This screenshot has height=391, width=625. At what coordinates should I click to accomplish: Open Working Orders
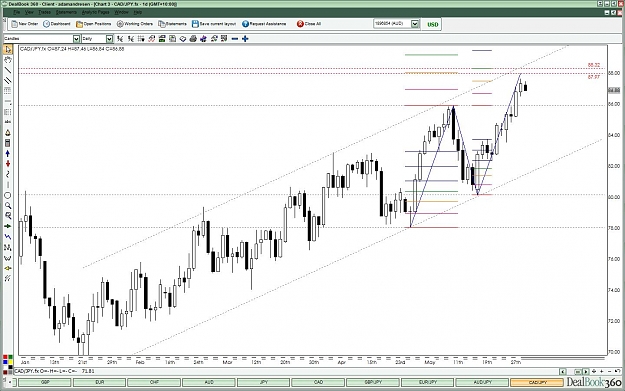[135, 24]
